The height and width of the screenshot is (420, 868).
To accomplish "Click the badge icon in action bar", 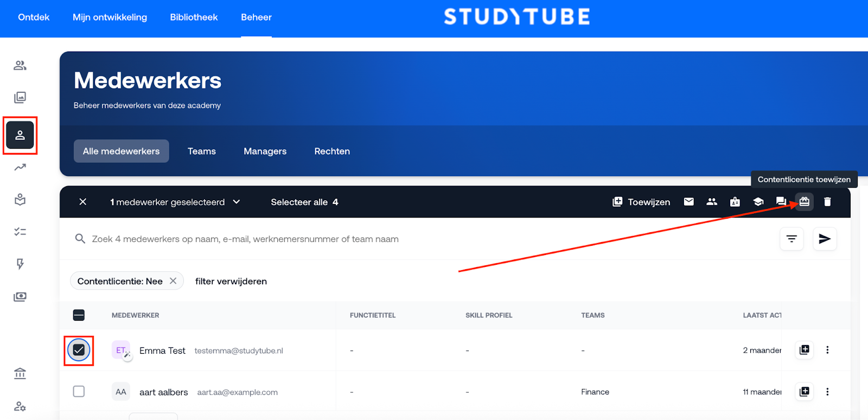I will 735,202.
